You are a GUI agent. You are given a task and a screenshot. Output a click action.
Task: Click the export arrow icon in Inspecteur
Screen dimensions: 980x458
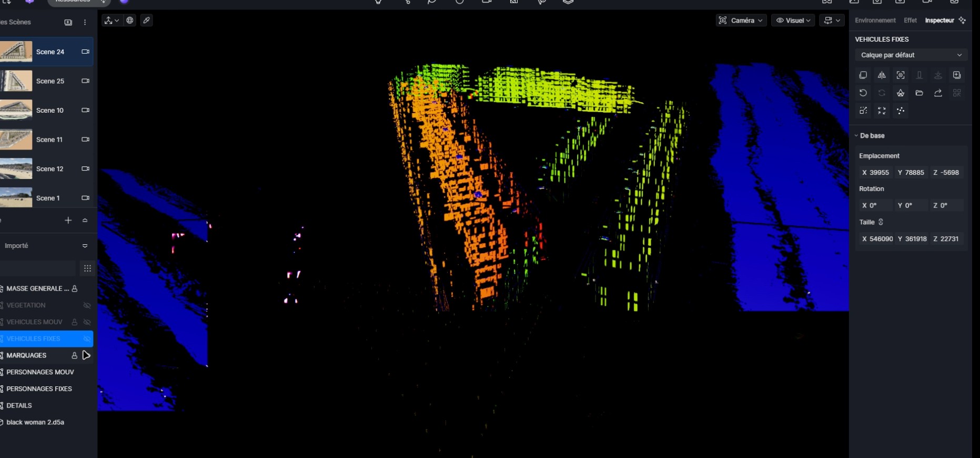[938, 93]
